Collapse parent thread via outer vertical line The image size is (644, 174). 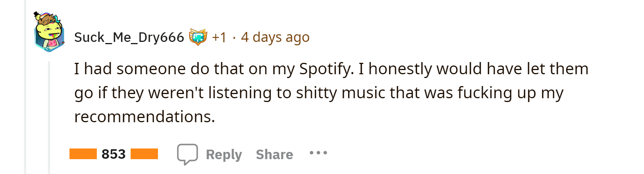[25, 87]
